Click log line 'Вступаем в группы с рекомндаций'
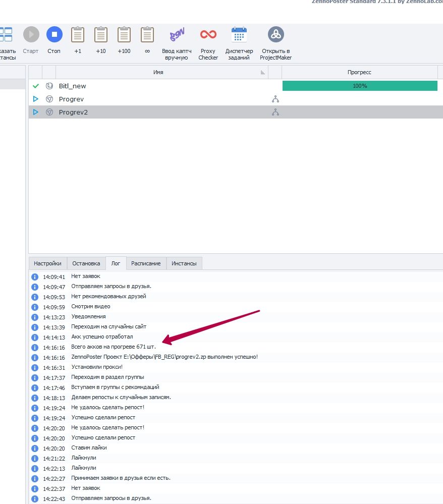 pyautogui.click(x=115, y=387)
